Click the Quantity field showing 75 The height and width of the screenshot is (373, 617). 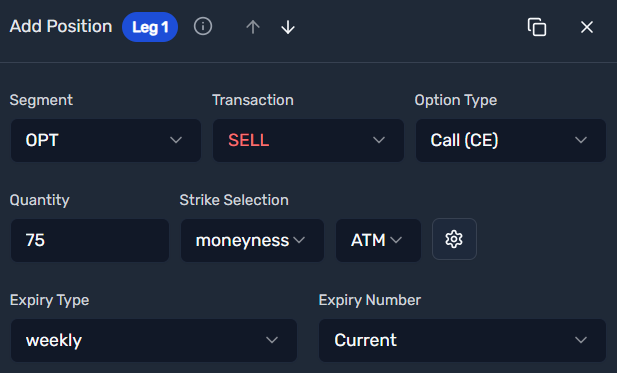coord(90,240)
